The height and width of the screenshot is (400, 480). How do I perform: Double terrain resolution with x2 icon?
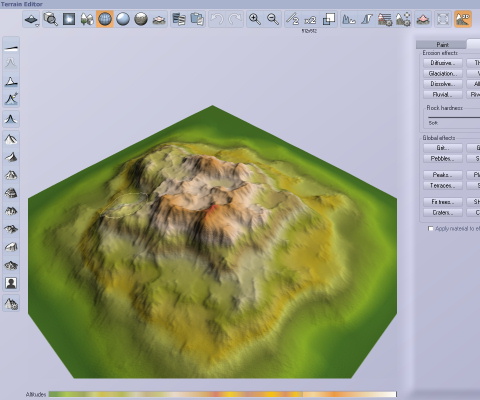point(311,19)
